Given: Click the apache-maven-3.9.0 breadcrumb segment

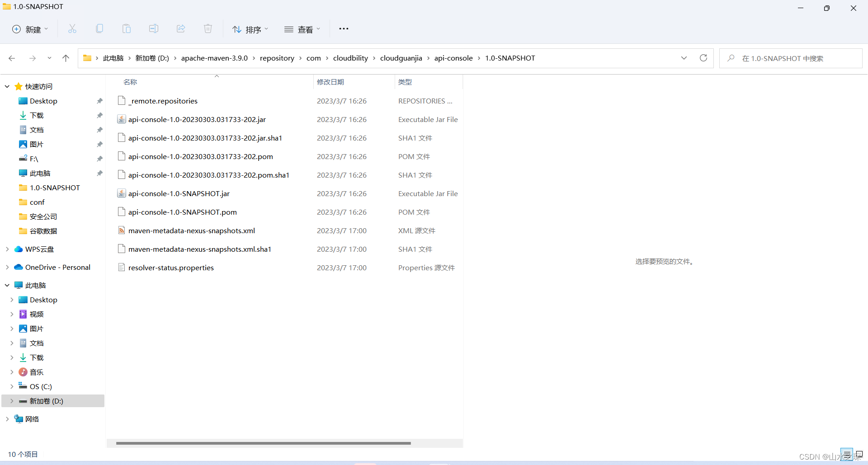Looking at the screenshot, I should coord(214,58).
